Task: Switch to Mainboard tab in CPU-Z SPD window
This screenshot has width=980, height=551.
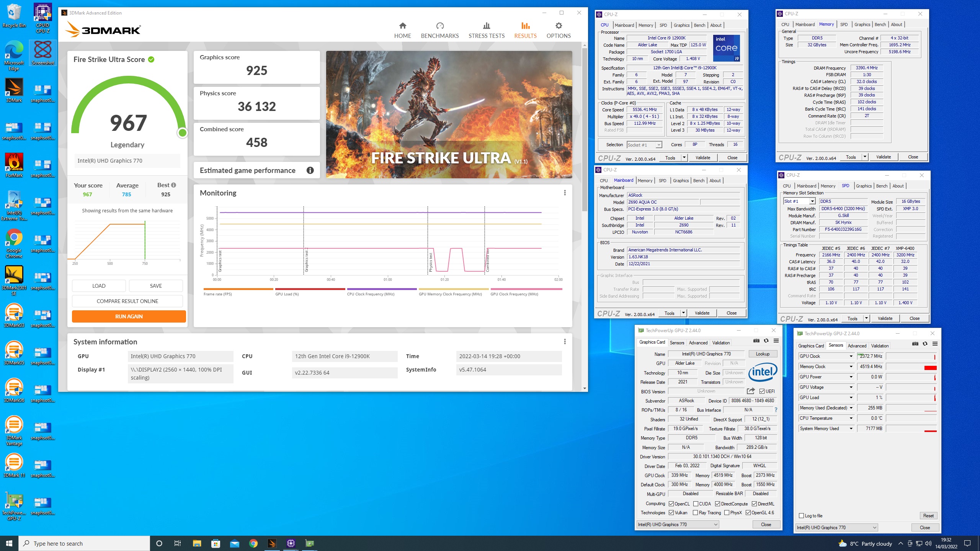Action: click(806, 186)
